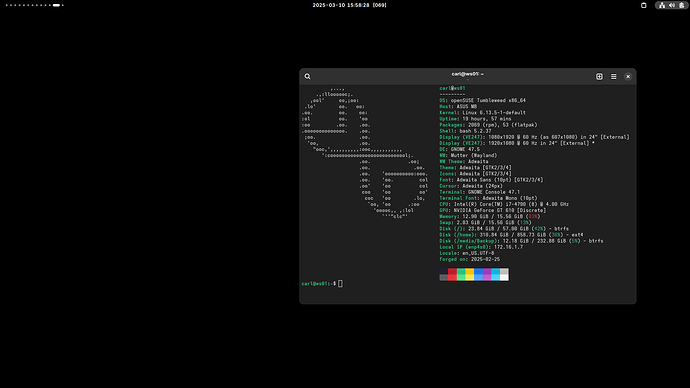Click the yellow color block in terminal
This screenshot has height=388, width=690.
(470, 275)
